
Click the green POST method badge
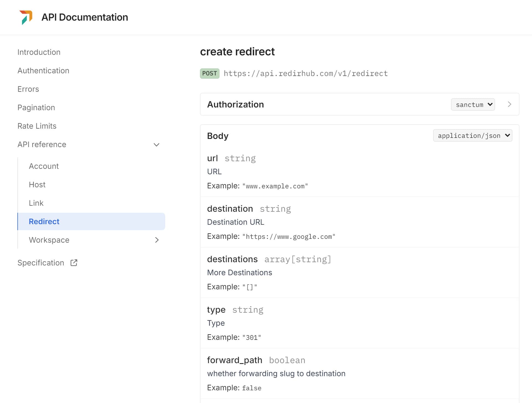(x=209, y=73)
